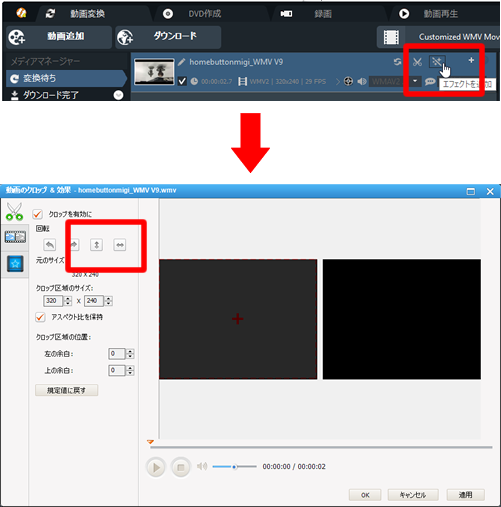
Task: Click the 動画追加 button
Action: coord(59,37)
